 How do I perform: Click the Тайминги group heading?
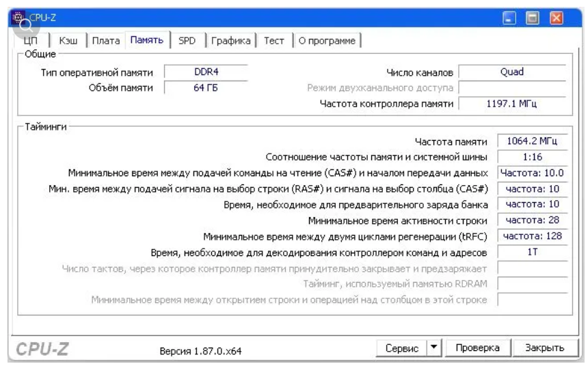coord(46,126)
